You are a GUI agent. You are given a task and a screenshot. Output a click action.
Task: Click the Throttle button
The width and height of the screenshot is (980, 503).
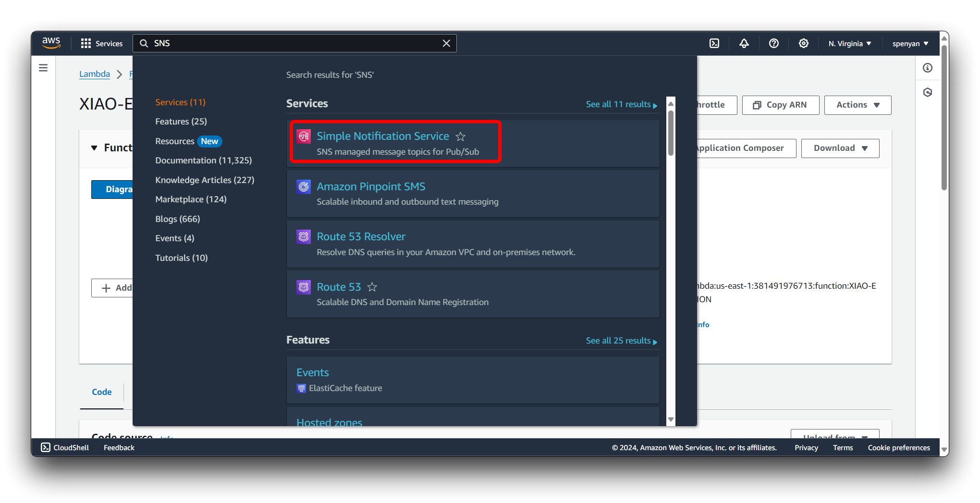[716, 105]
